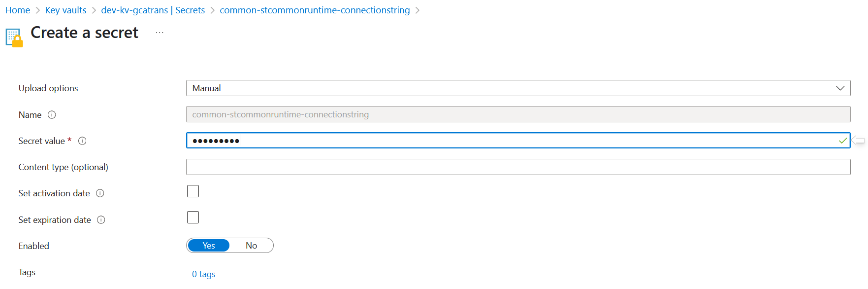Click the Key Vault secret lock icon
Image resolution: width=868 pixels, height=289 pixels.
click(x=14, y=38)
